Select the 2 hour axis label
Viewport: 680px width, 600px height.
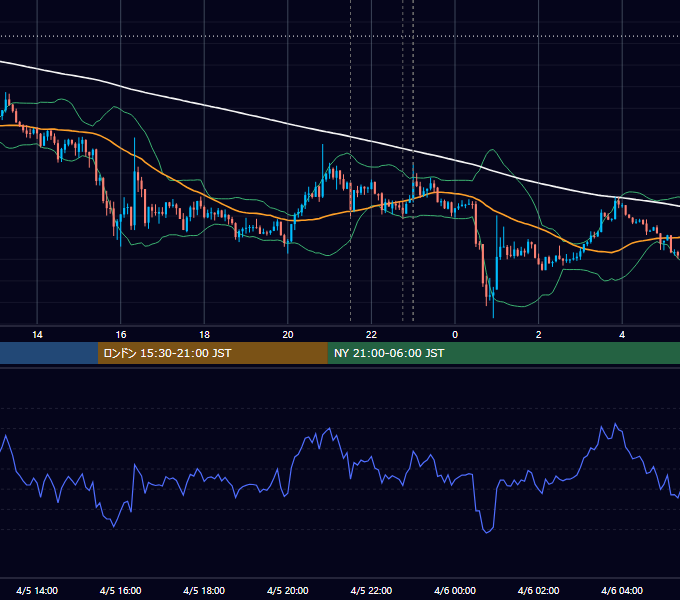(539, 335)
